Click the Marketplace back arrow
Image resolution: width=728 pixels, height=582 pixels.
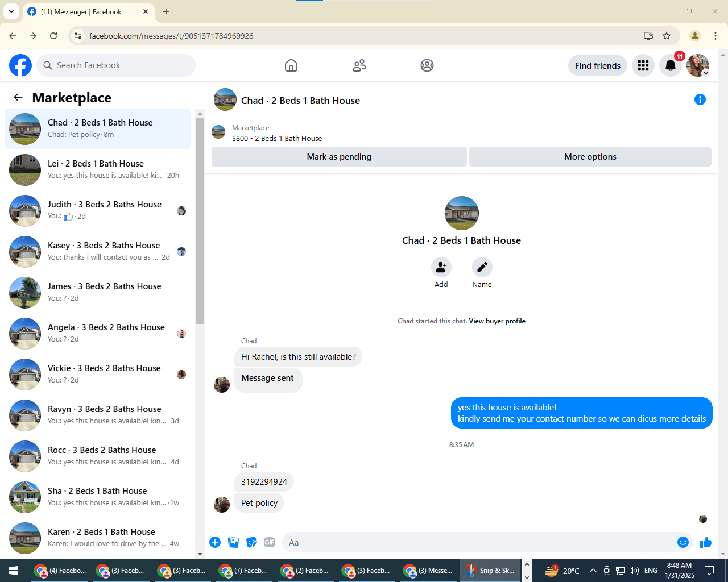(18, 97)
